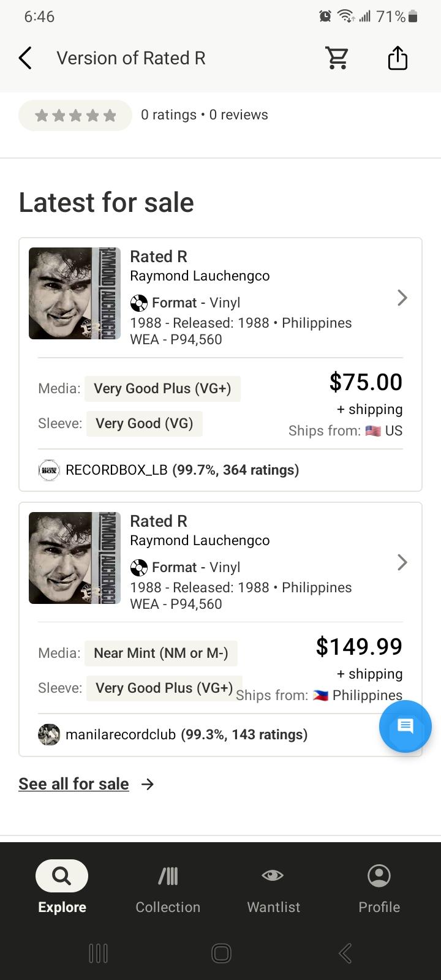Switch to the Wantlist tab
The image size is (441, 980).
273,887
